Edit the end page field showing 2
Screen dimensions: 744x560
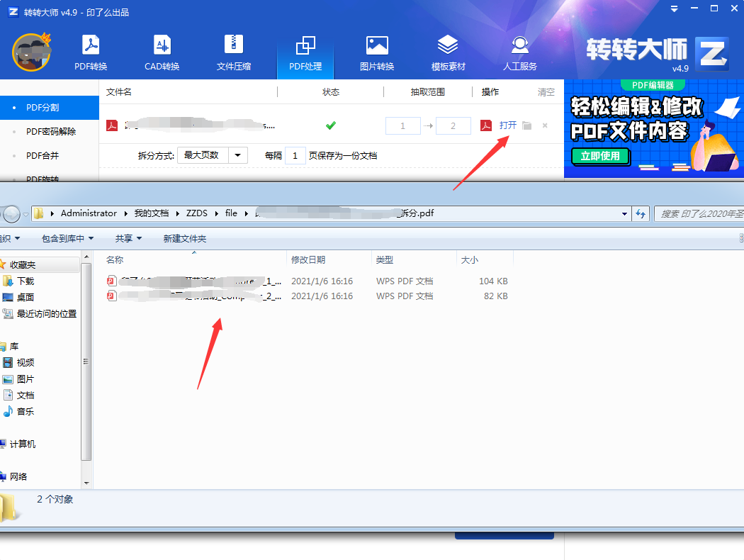coord(453,125)
